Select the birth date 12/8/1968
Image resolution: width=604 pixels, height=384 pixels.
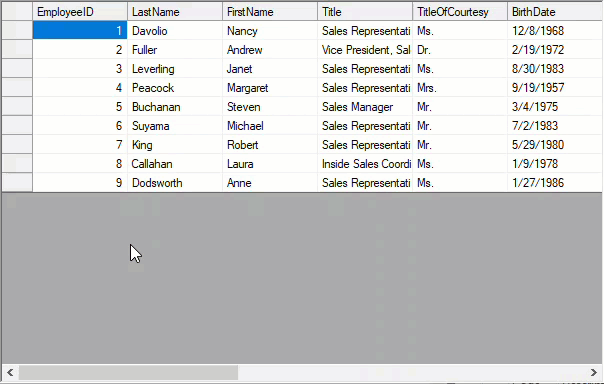pos(555,30)
